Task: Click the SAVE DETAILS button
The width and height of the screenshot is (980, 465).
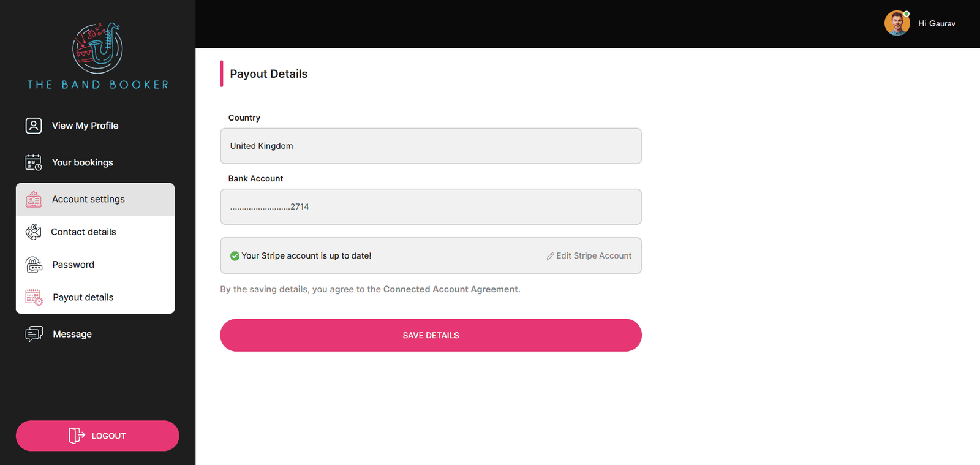Action: click(431, 335)
